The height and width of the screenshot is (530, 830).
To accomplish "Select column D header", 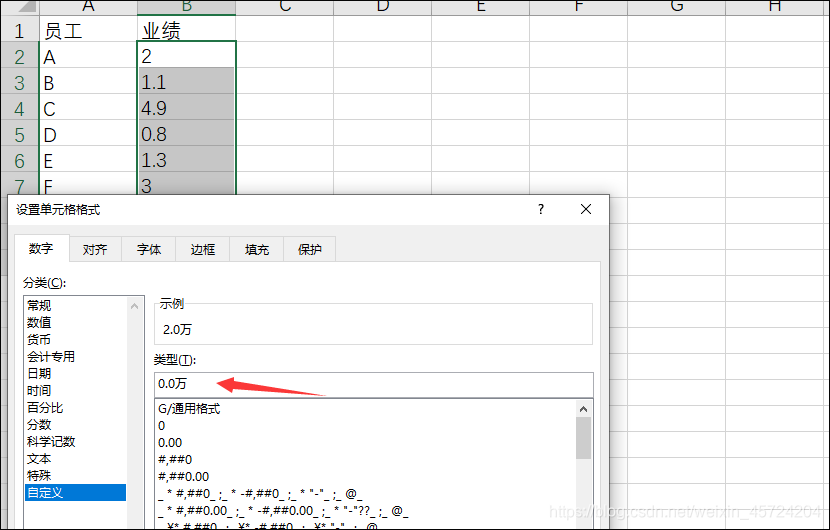I will 383,6.
